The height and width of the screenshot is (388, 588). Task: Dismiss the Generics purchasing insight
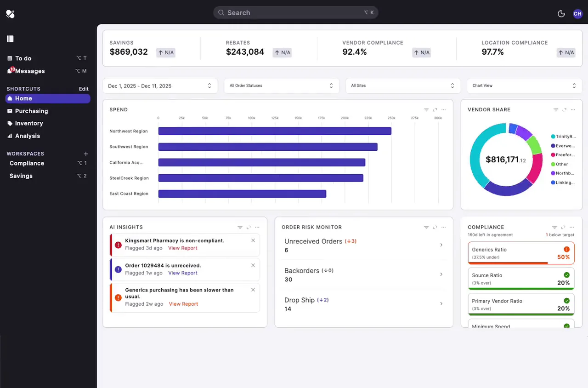click(x=253, y=290)
